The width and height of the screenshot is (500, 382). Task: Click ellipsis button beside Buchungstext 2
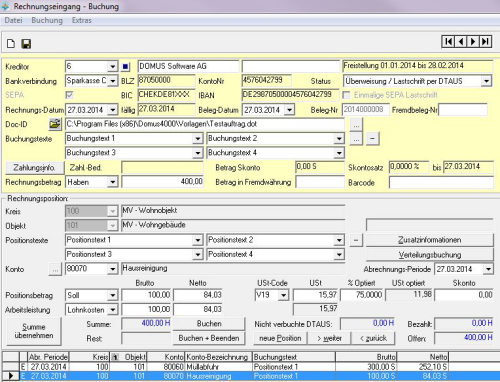click(356, 139)
